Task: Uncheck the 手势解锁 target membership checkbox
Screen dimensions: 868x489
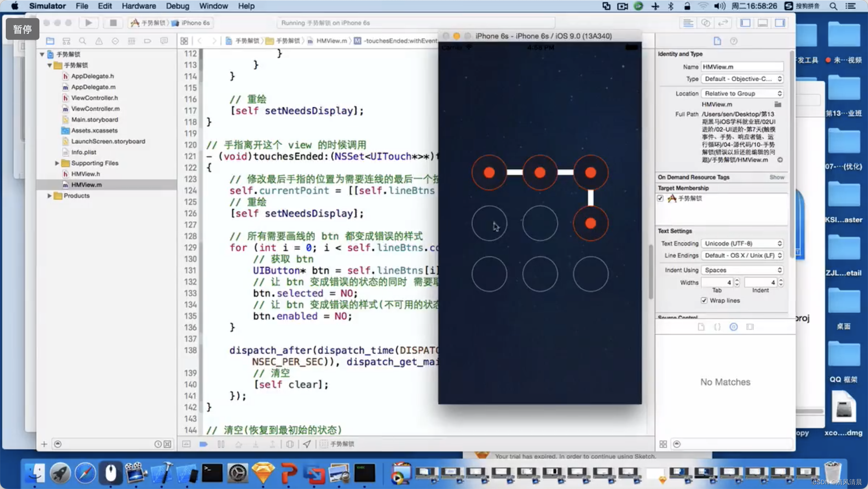Action: [x=660, y=198]
